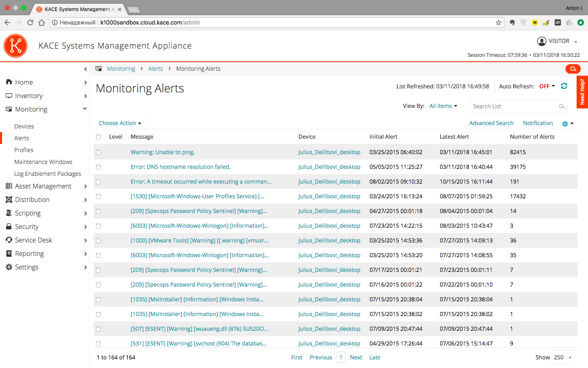588x368 pixels.
Task: Check the row with 17:26:44 initial alert
Action: (98, 344)
